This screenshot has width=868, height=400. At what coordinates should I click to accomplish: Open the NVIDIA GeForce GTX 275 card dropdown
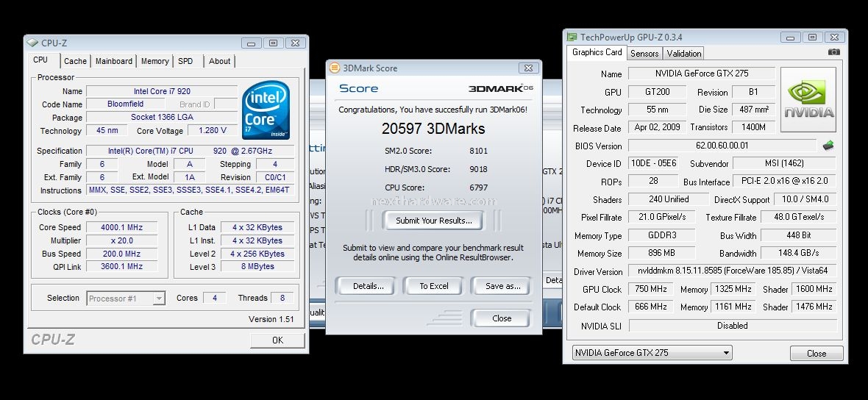(x=652, y=352)
